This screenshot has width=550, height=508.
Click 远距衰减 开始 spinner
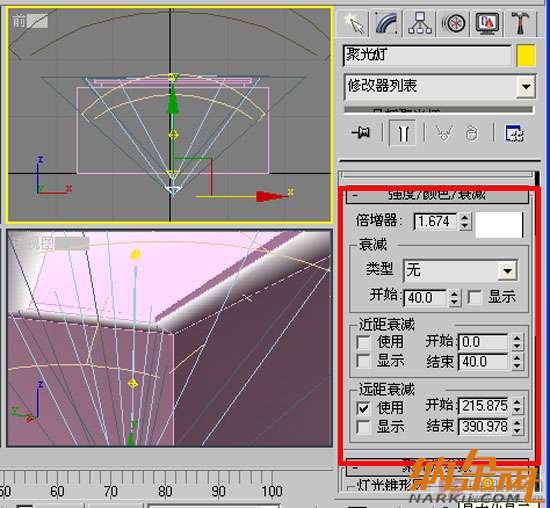click(517, 406)
